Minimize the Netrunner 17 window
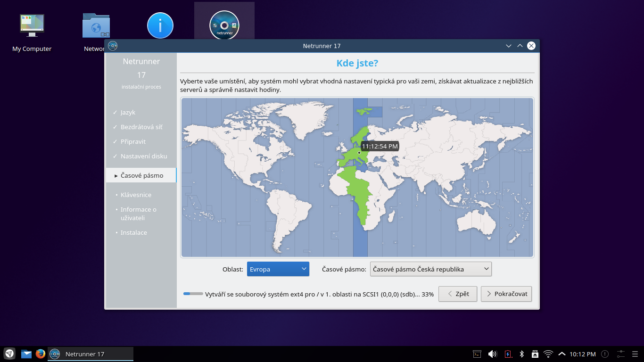 tap(509, 46)
